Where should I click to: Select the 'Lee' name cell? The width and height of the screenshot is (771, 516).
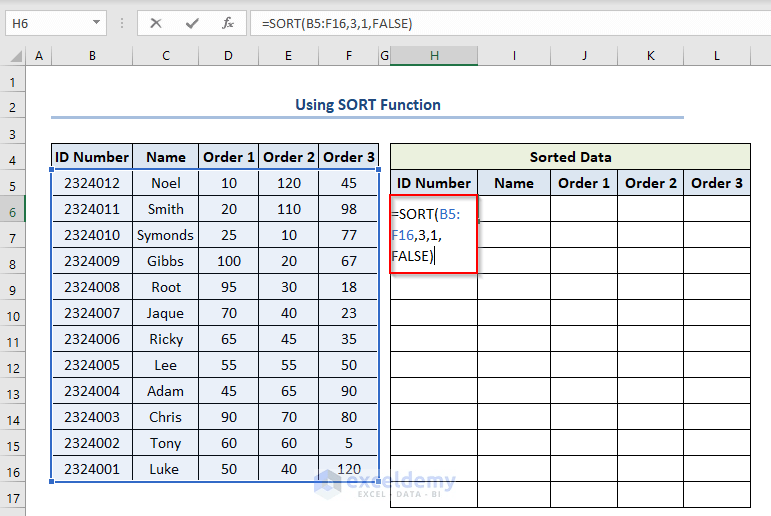[x=166, y=365]
